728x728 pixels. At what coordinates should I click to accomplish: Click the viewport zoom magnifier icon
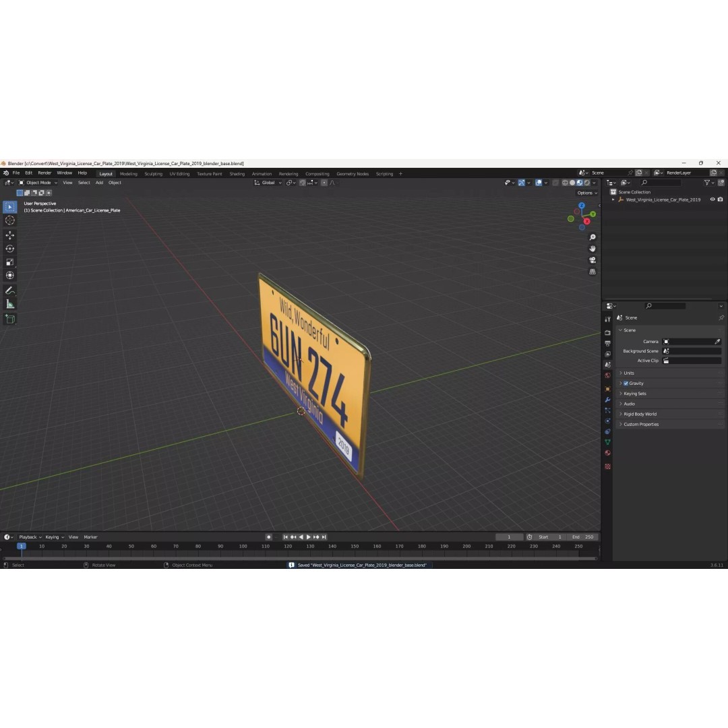(593, 237)
